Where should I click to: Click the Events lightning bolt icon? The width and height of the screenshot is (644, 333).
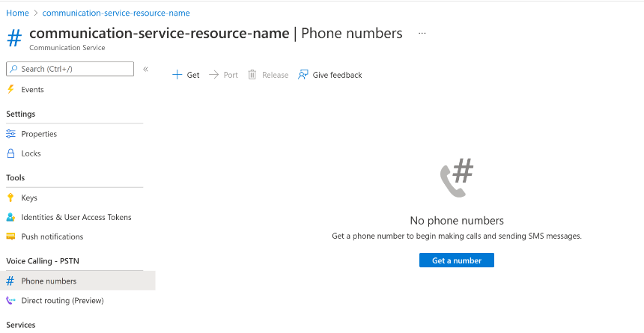coord(10,90)
